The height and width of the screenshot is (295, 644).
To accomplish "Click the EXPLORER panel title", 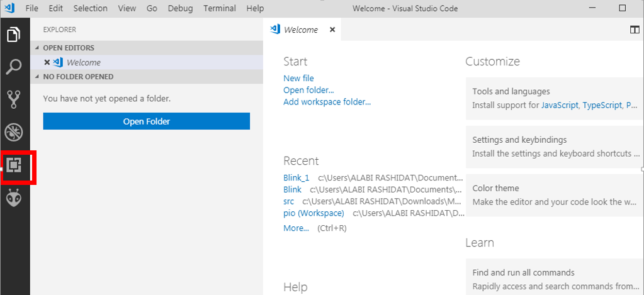I will click(x=60, y=30).
